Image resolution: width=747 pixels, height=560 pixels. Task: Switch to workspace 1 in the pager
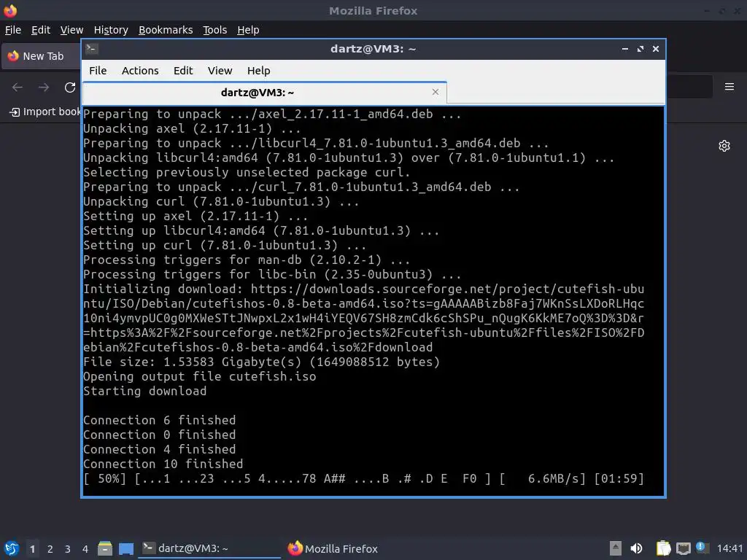pyautogui.click(x=32, y=548)
